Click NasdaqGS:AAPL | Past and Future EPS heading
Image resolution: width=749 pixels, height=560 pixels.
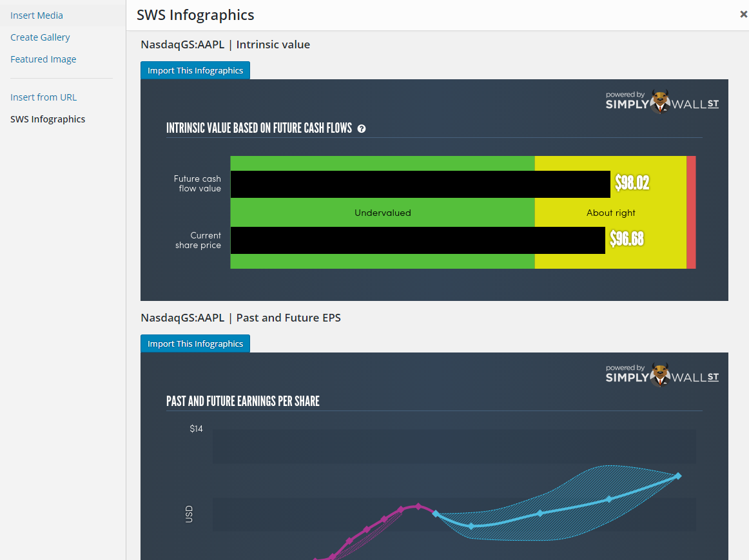pyautogui.click(x=241, y=318)
